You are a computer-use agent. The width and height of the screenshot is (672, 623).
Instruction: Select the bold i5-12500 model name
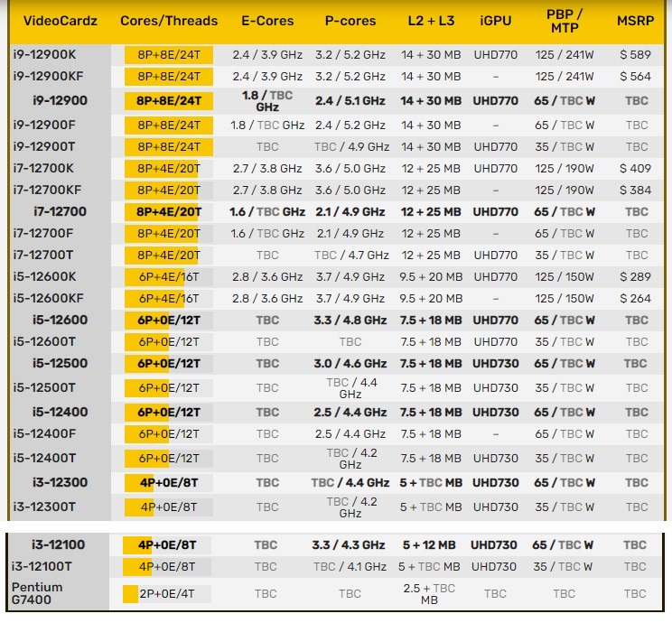[x=60, y=363]
